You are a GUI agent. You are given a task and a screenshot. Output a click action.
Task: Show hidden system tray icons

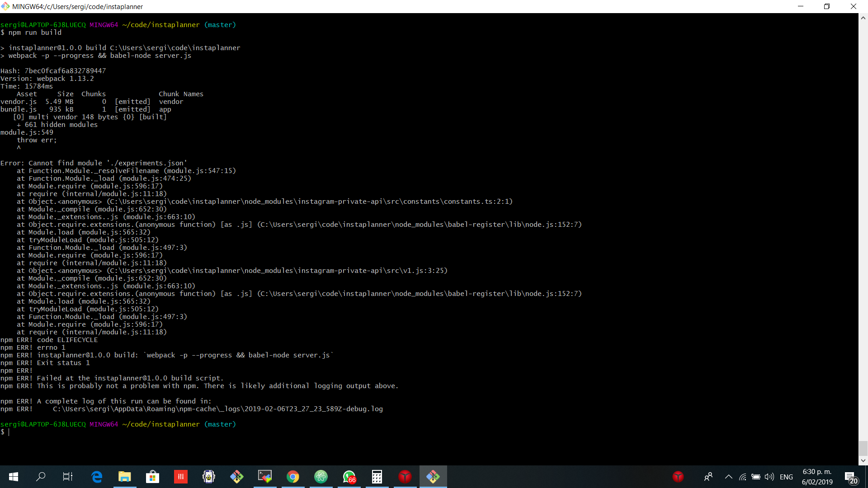tap(729, 477)
